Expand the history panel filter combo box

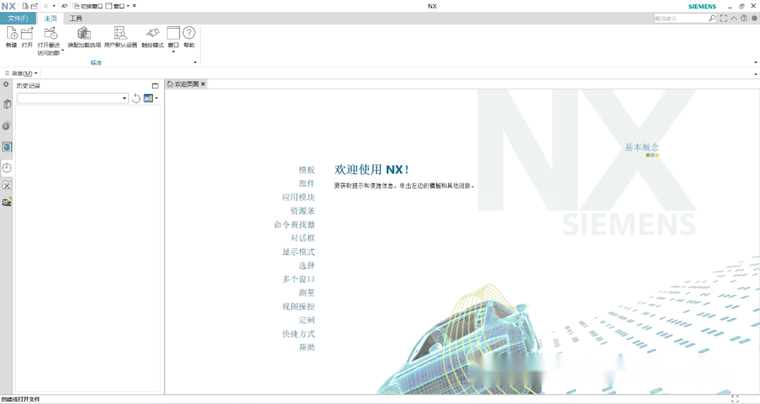pos(125,98)
